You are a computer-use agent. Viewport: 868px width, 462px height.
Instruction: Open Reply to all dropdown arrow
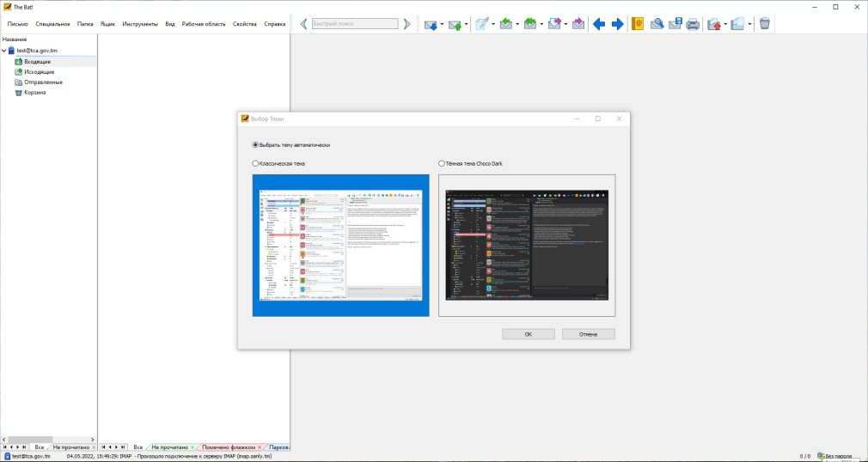tap(542, 24)
